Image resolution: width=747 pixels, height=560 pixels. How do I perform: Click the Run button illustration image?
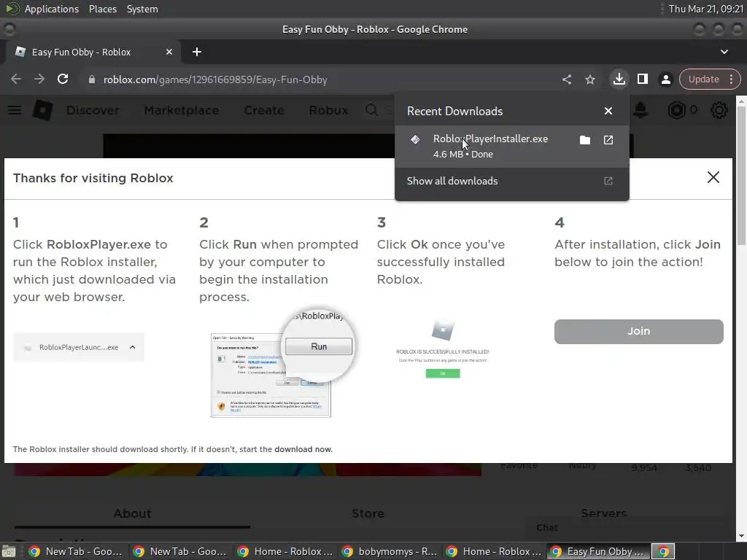(319, 346)
